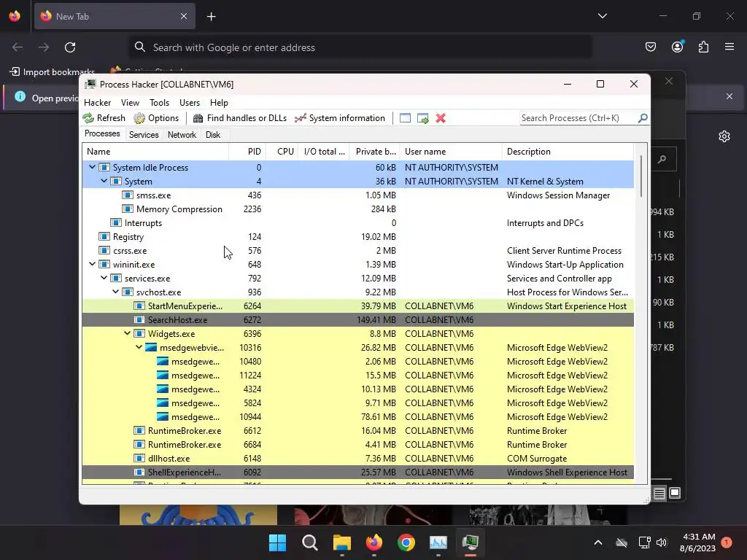This screenshot has width=747, height=560.
Task: Sort by the User name column header
Action: click(451, 152)
